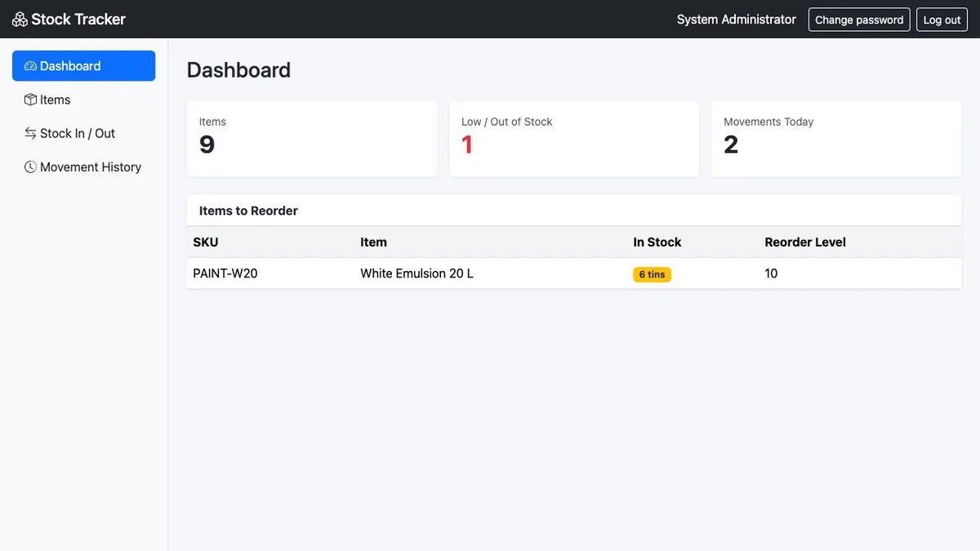Click the Low / Out of Stock value 1
980x551 pixels.
tap(467, 144)
